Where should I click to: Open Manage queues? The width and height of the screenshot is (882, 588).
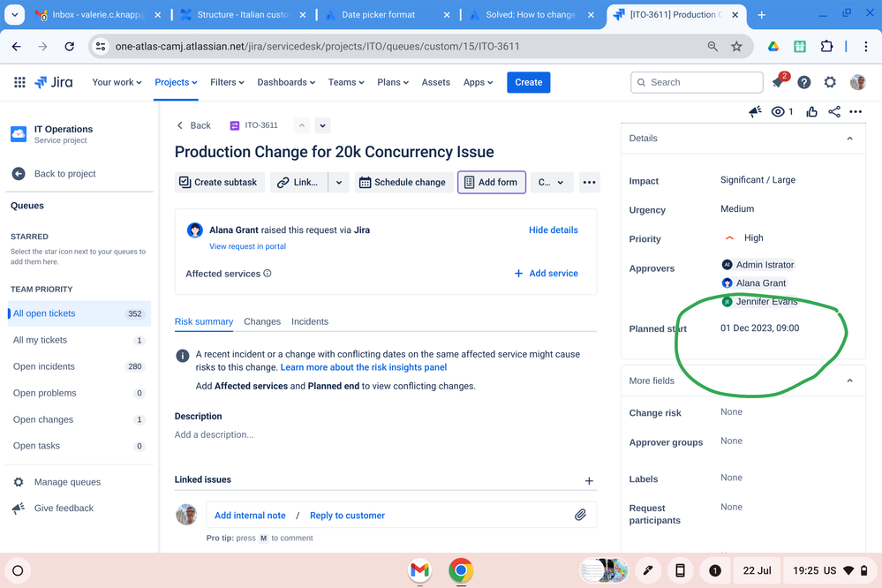[67, 482]
